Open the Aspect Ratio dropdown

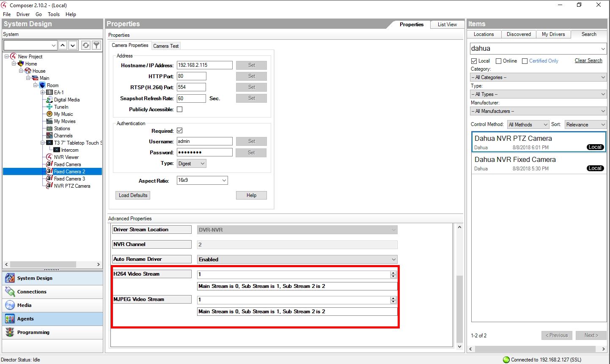(x=202, y=181)
